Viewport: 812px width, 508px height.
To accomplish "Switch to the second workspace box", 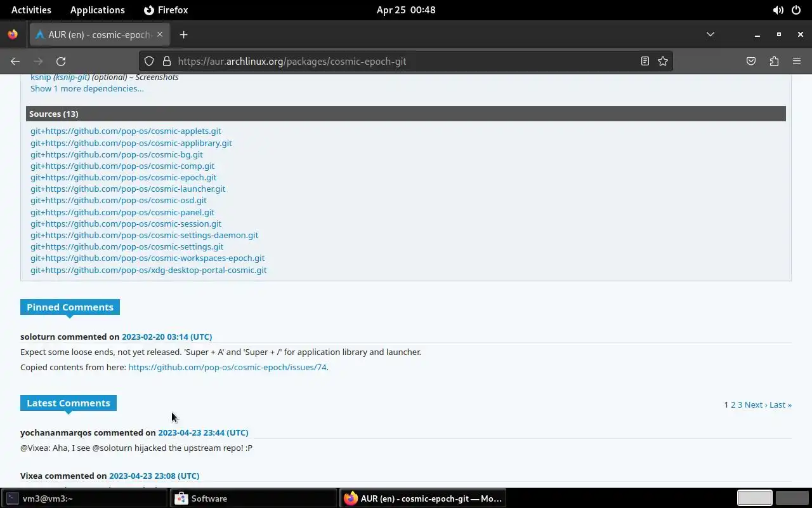I will click(x=791, y=498).
